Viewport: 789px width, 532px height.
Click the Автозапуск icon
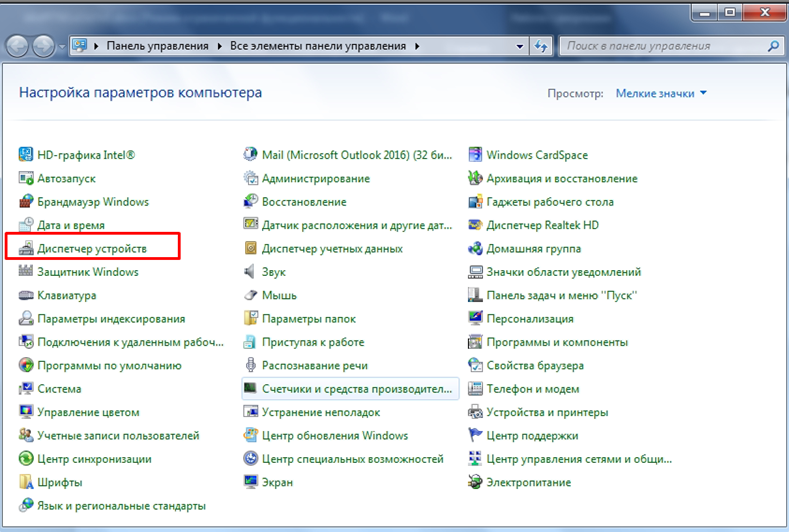[x=26, y=178]
